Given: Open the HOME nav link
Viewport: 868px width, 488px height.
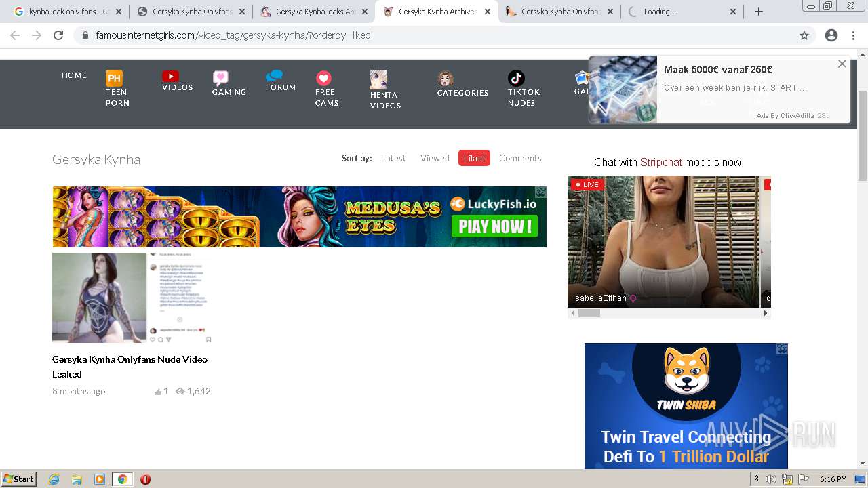Looking at the screenshot, I should [74, 75].
